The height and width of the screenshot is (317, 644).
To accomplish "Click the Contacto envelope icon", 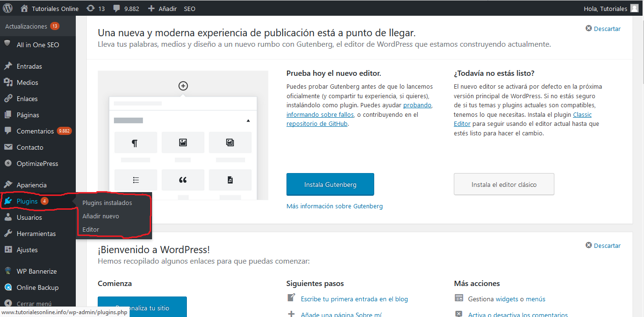I will point(8,147).
